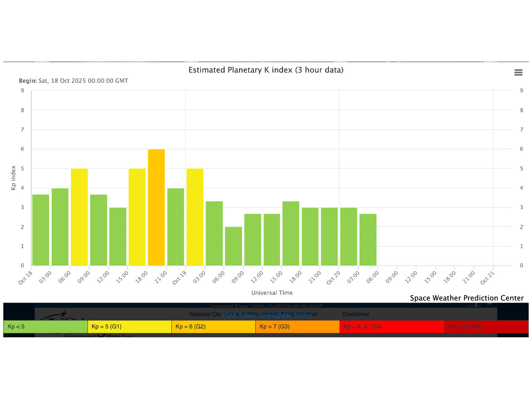This screenshot has width=532, height=399.
Task: Select the 'Kp = 8, 9- (G4)' red swatch
Action: (392, 327)
